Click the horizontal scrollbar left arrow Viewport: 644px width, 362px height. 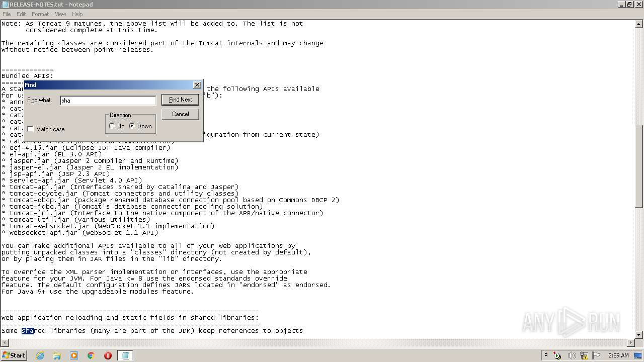[x=4, y=343]
